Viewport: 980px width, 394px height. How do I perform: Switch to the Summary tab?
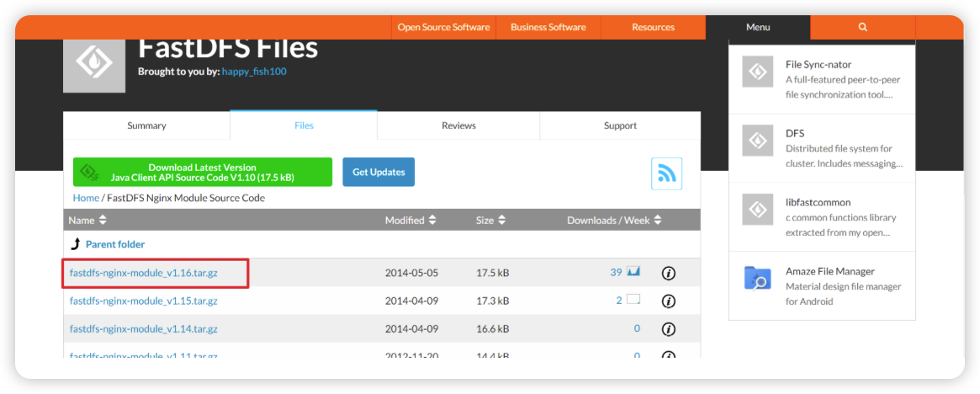(x=147, y=125)
